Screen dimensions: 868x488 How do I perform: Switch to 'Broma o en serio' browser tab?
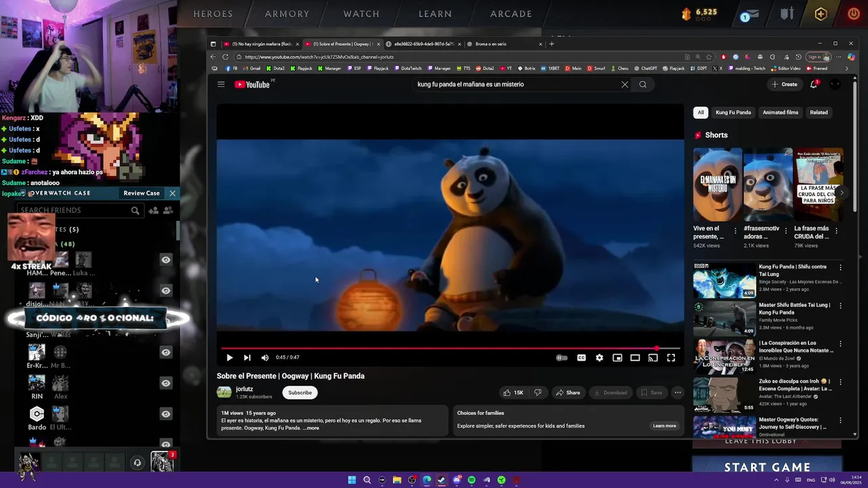pyautogui.click(x=505, y=44)
